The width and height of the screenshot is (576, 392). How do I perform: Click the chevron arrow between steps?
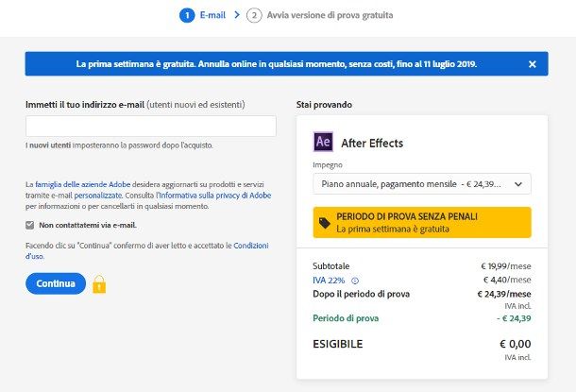237,15
